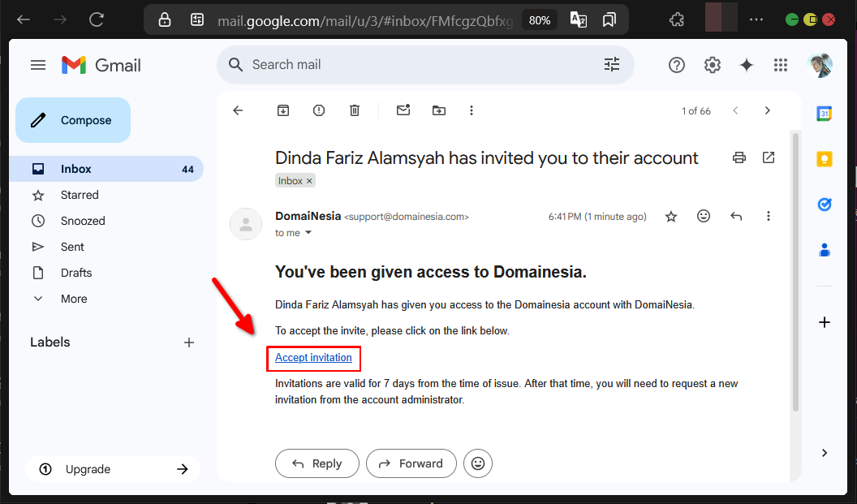Screen dimensions: 857x504
Task: Add emoji reaction beside message time
Action: coord(704,216)
